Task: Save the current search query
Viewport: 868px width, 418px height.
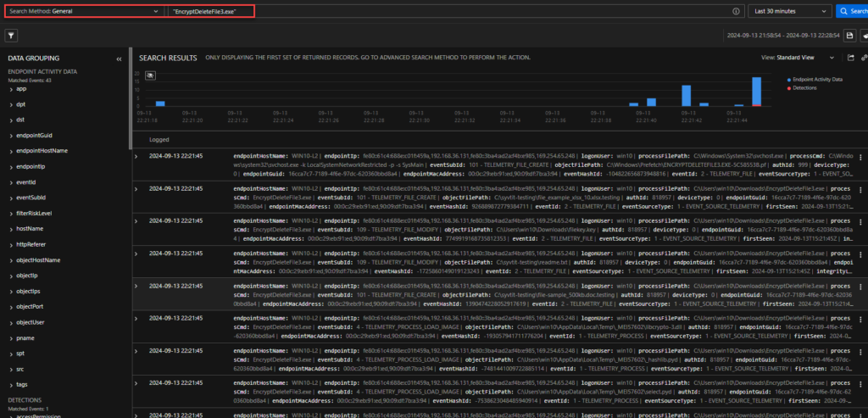Action: tap(850, 36)
